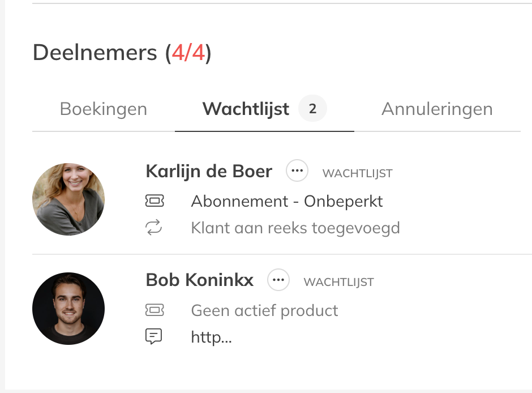Open the Boekingen tab
This screenshot has width=532, height=393.
pos(104,109)
